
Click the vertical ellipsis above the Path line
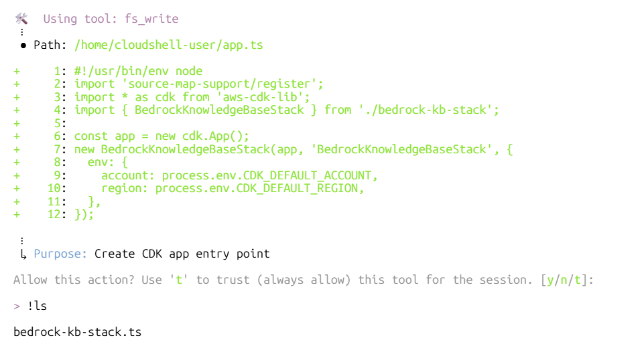pyautogui.click(x=21, y=32)
